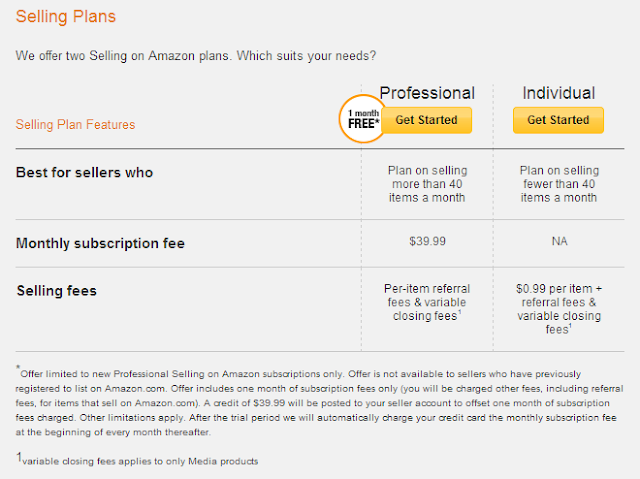Screen dimensions: 640x479
Task: Click the 1 month FREE badge
Action: point(363,119)
